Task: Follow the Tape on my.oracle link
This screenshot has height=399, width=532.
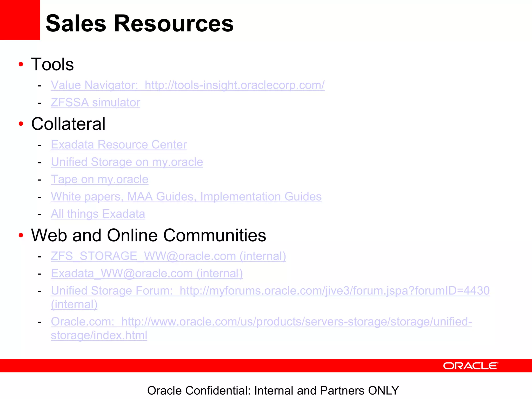Action: point(99,179)
